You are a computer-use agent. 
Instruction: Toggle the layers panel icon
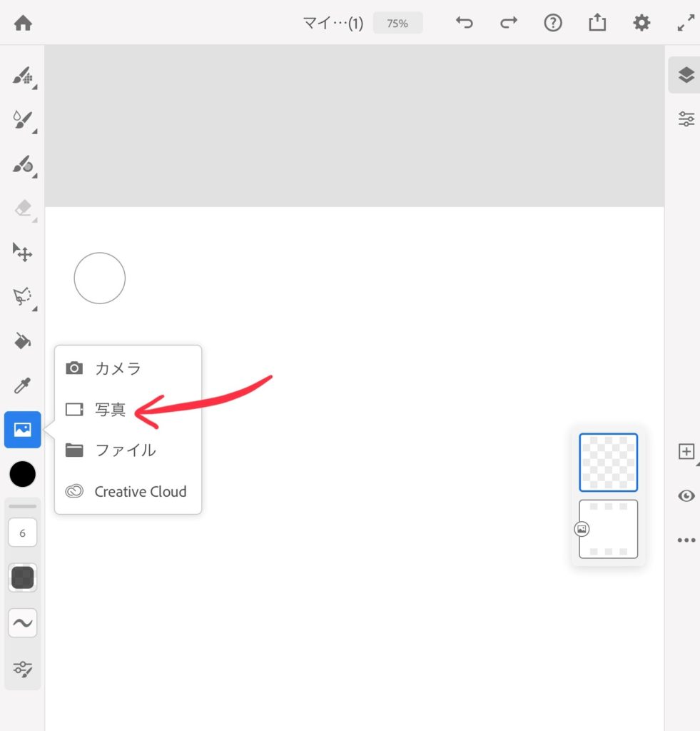[x=686, y=74]
